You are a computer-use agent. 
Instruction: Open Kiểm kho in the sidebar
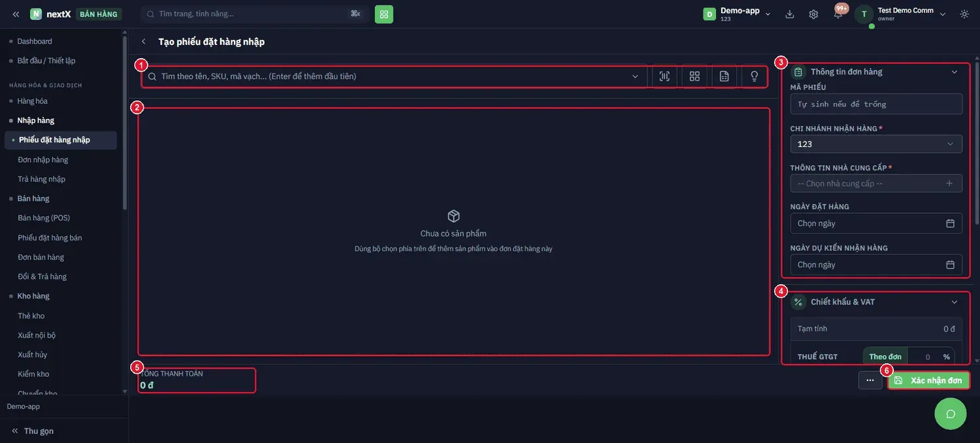click(x=34, y=374)
